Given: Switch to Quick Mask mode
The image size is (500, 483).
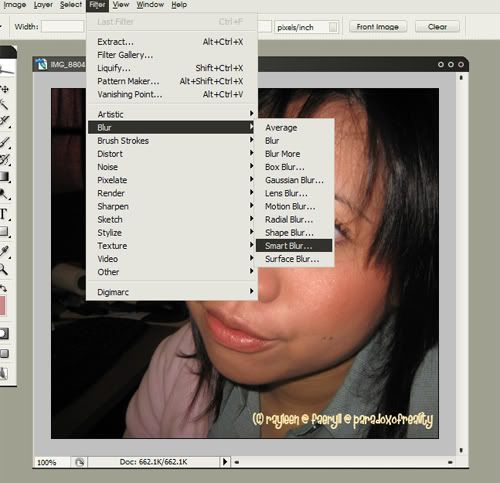Looking at the screenshot, I should click(5, 333).
